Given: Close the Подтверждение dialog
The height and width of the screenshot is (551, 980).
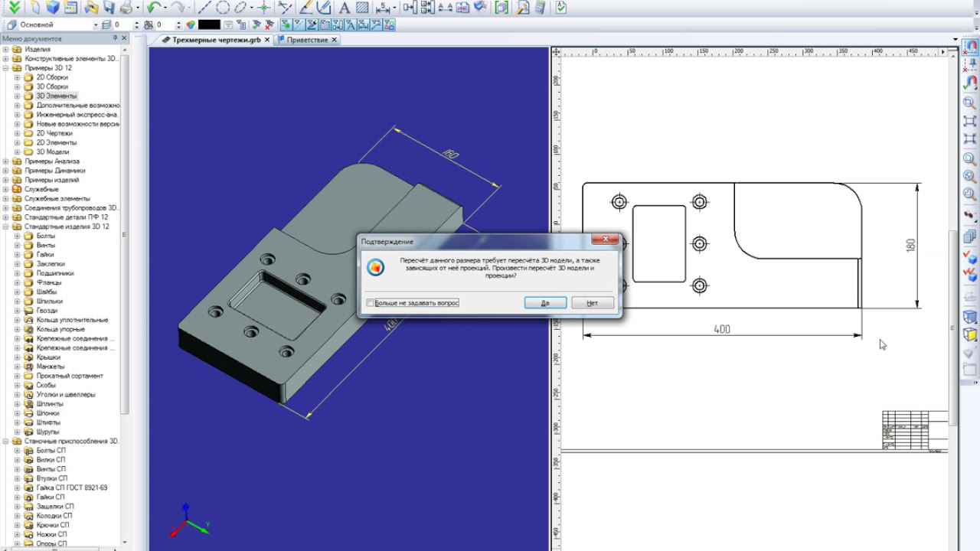Looking at the screenshot, I should (605, 240).
